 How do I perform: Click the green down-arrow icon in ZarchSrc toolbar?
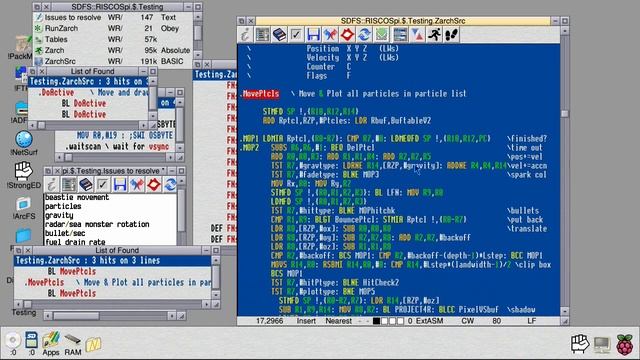pos(381,35)
